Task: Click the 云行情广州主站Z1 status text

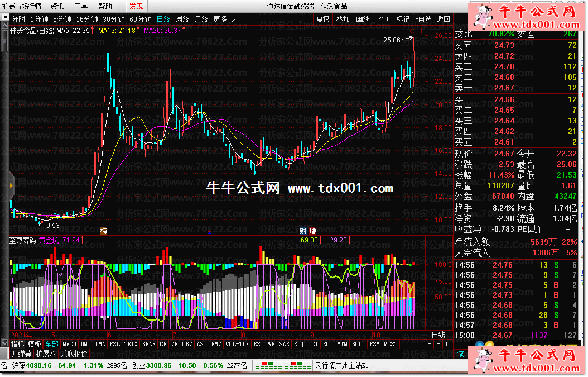Action: [341, 365]
